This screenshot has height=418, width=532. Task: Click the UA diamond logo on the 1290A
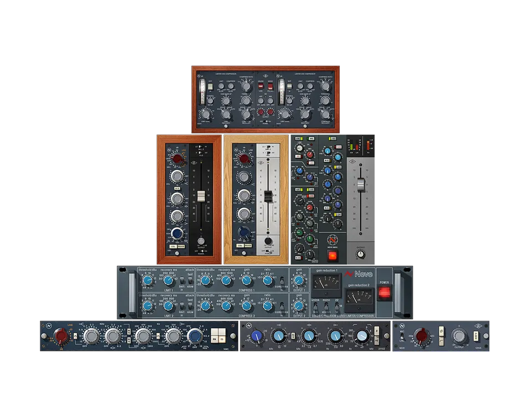point(478,326)
